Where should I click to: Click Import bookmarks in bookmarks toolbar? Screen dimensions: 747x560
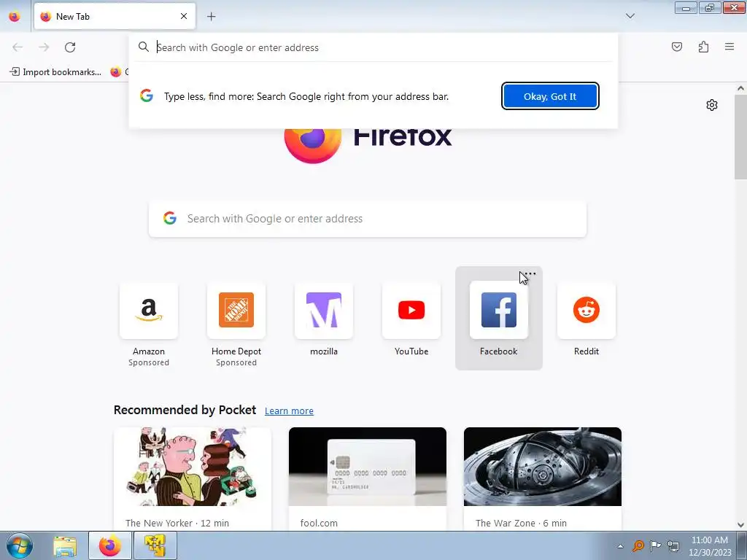coord(55,72)
